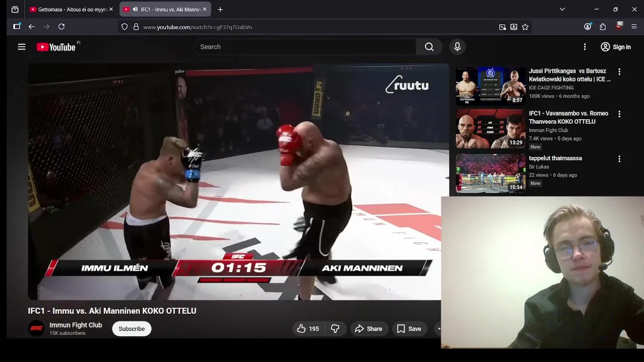Open the Vavansambo vs. Romeo thumbnail

(491, 129)
